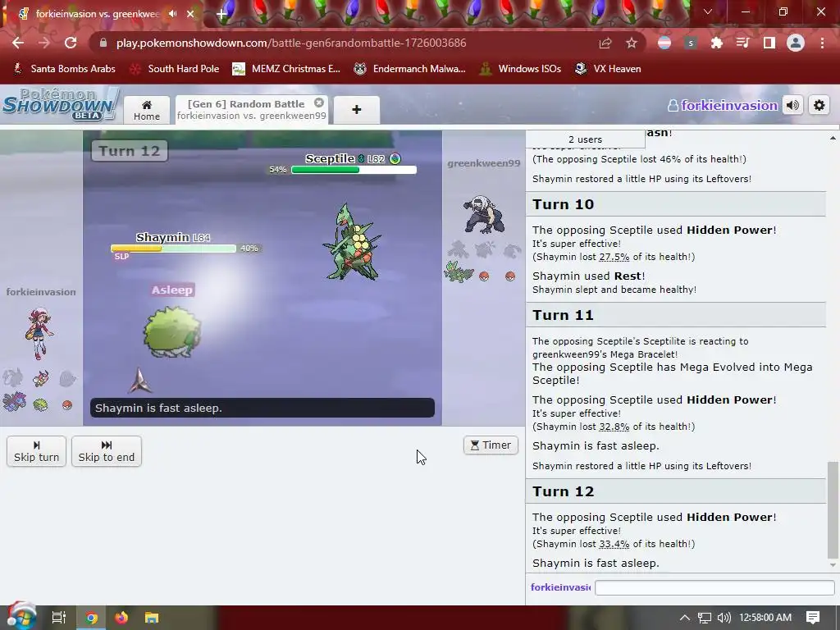Open the 2 users list
The height and width of the screenshot is (630, 840).
pyautogui.click(x=585, y=139)
